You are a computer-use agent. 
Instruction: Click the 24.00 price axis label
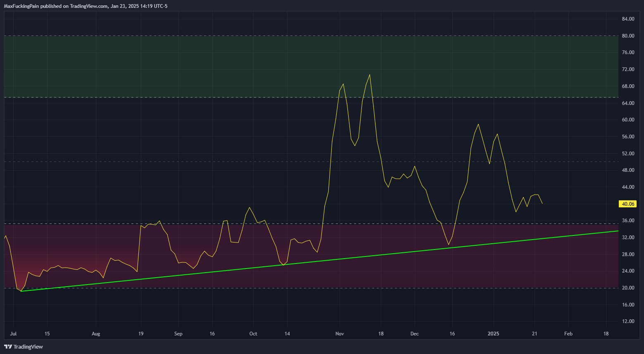[x=628, y=271]
